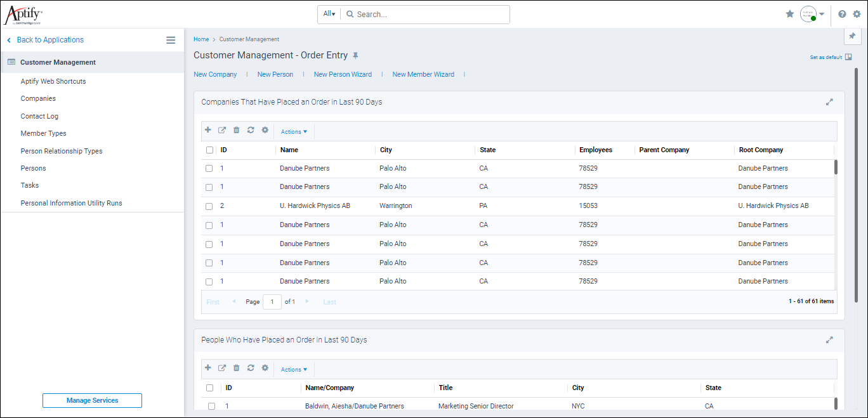Viewport: 868px width, 418px height.
Task: Go to Home breadcrumb link
Action: [201, 39]
